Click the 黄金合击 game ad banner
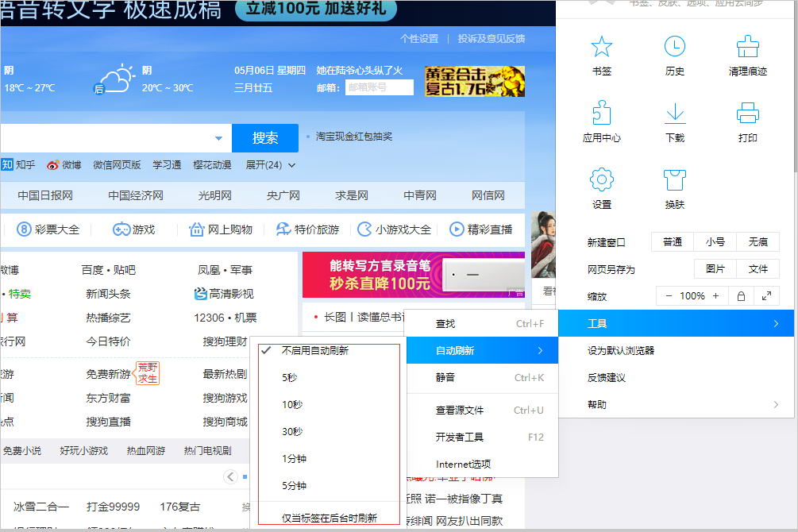The image size is (798, 532). [475, 82]
